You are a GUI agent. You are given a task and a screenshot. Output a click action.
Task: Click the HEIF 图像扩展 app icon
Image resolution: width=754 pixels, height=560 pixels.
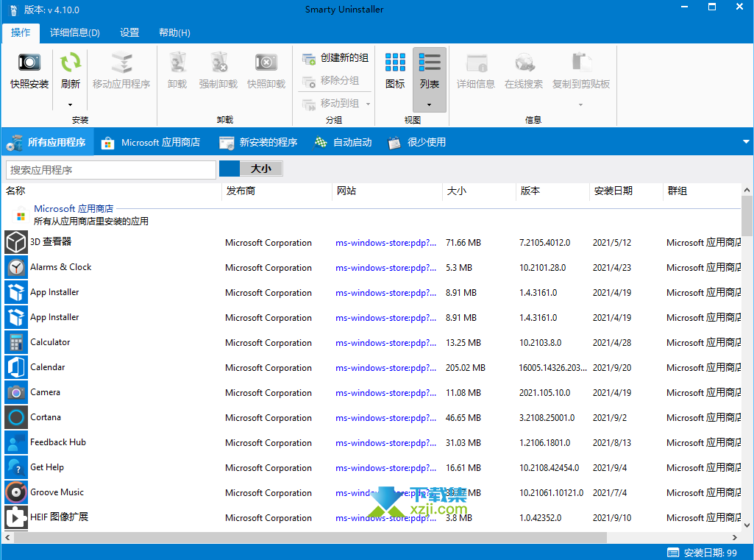pyautogui.click(x=16, y=517)
